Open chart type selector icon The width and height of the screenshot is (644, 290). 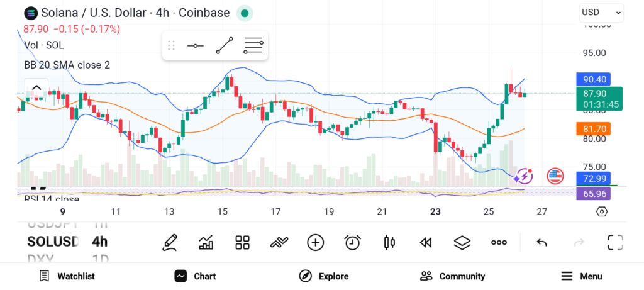(206, 242)
